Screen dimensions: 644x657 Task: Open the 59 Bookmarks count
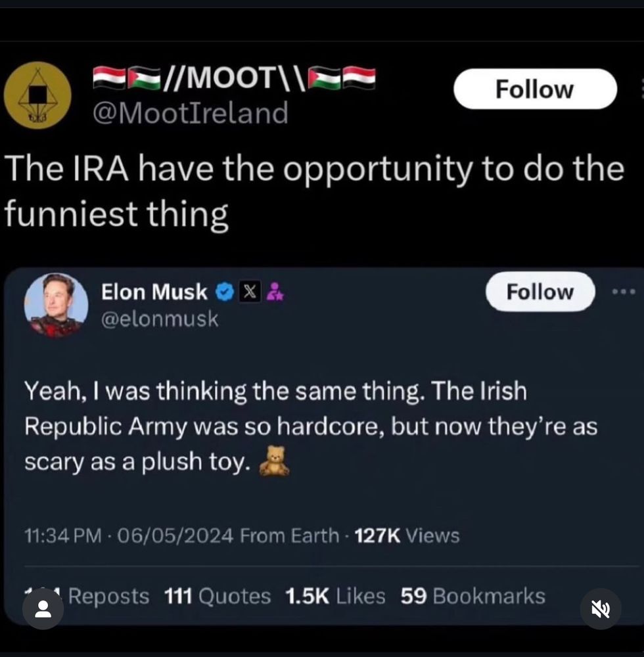point(472,596)
